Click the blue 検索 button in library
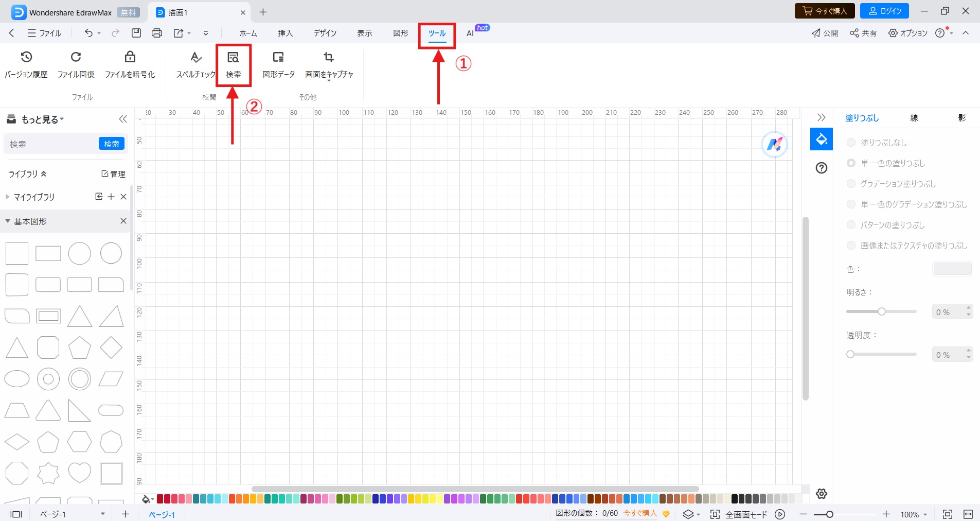 112,144
